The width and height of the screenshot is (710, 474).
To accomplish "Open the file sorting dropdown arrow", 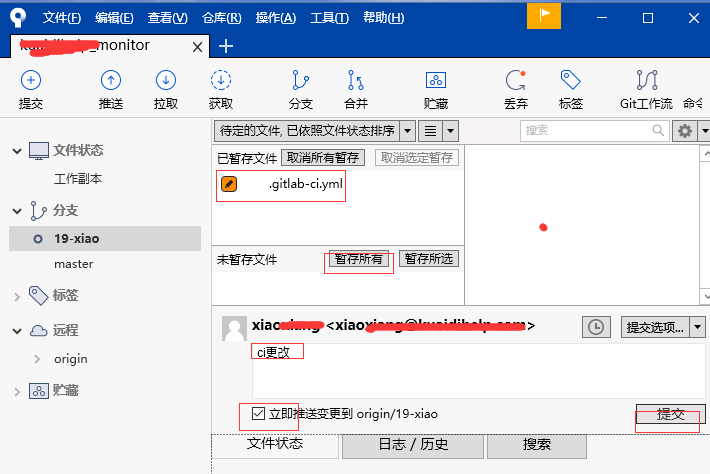I will point(408,131).
